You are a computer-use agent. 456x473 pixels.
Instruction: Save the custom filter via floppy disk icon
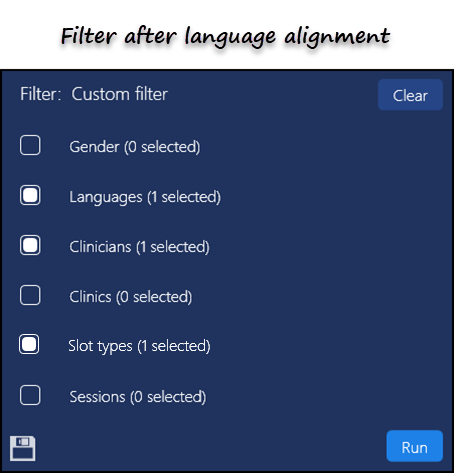pyautogui.click(x=22, y=448)
